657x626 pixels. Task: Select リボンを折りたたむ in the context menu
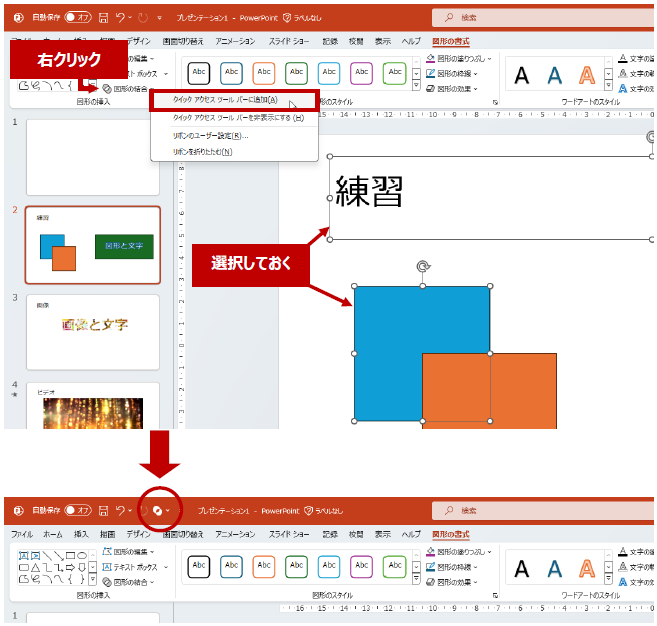click(x=203, y=151)
